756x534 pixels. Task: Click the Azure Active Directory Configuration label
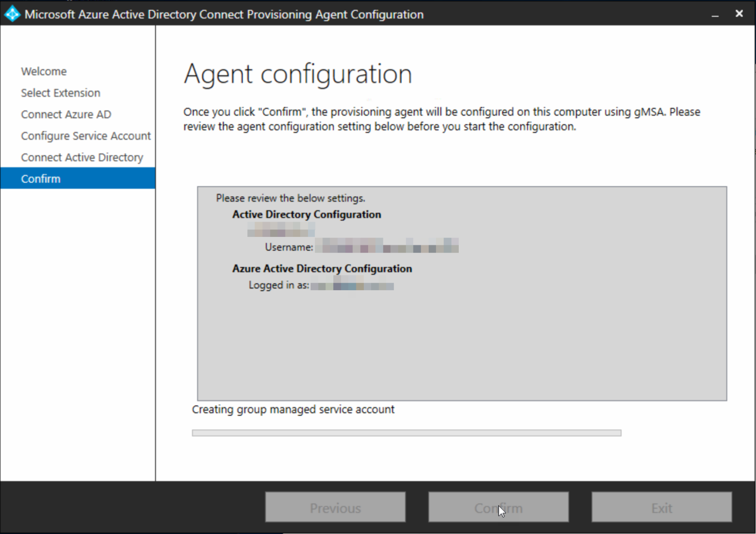tap(322, 268)
